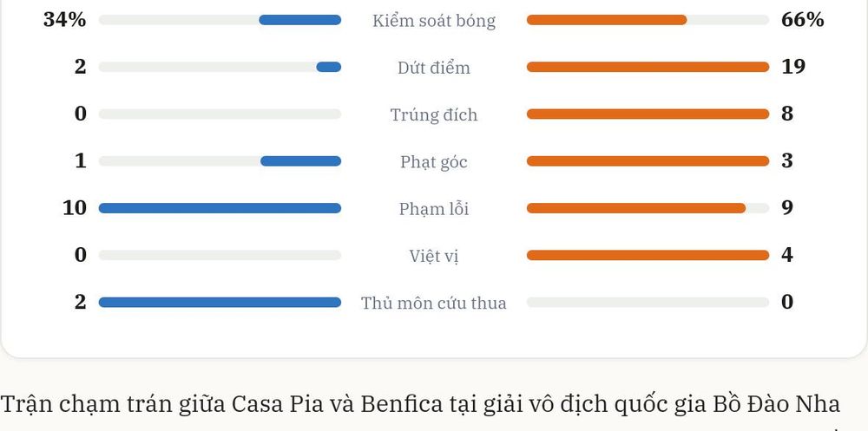Screen dimensions: 868x431
Task: Click the blue Dứt điểm bar
Action: 329,67
